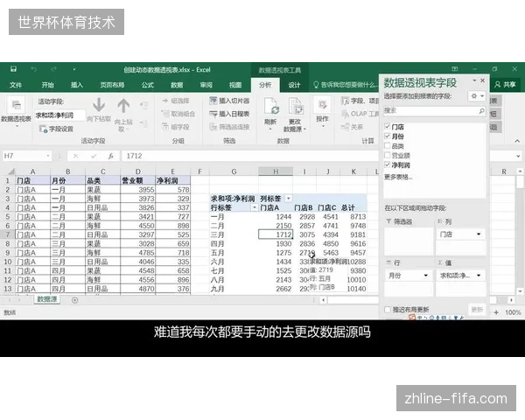Click the vertical scrollbar down arrow

520,291
